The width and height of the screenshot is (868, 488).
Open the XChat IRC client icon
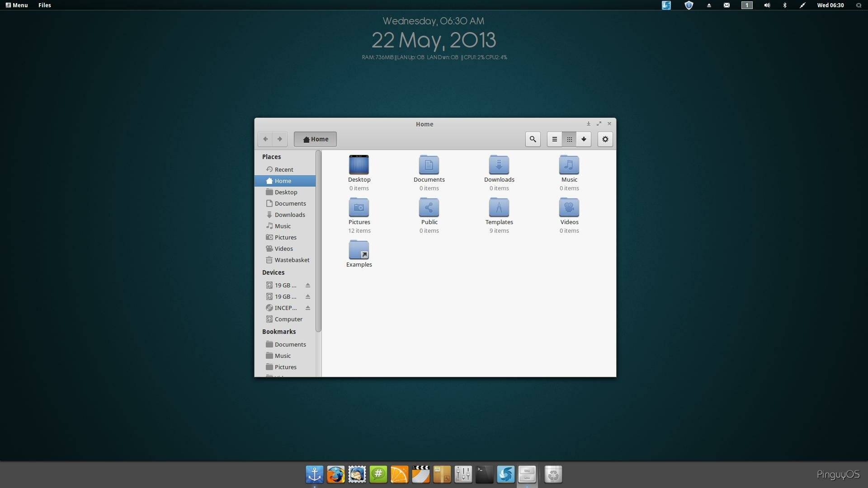378,474
